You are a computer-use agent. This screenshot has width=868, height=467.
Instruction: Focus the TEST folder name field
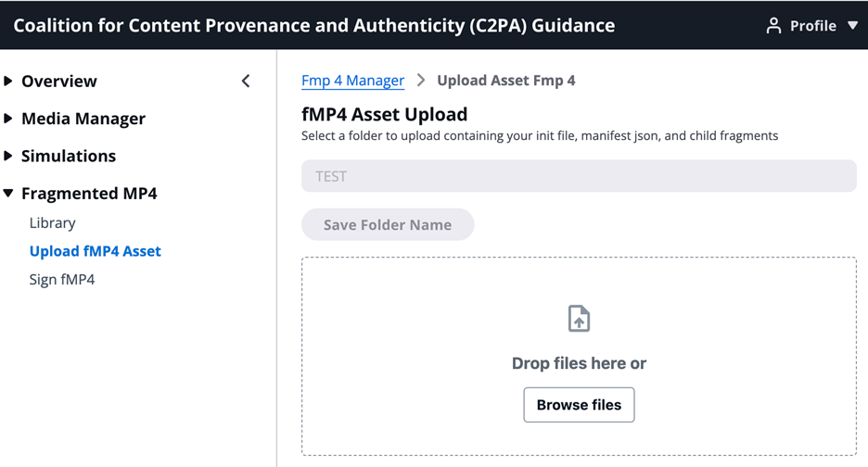[x=579, y=176]
